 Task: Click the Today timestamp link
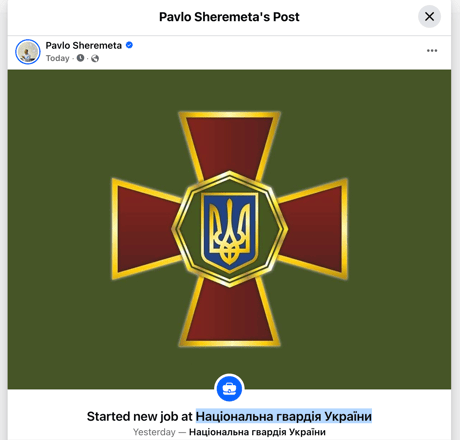pos(57,58)
